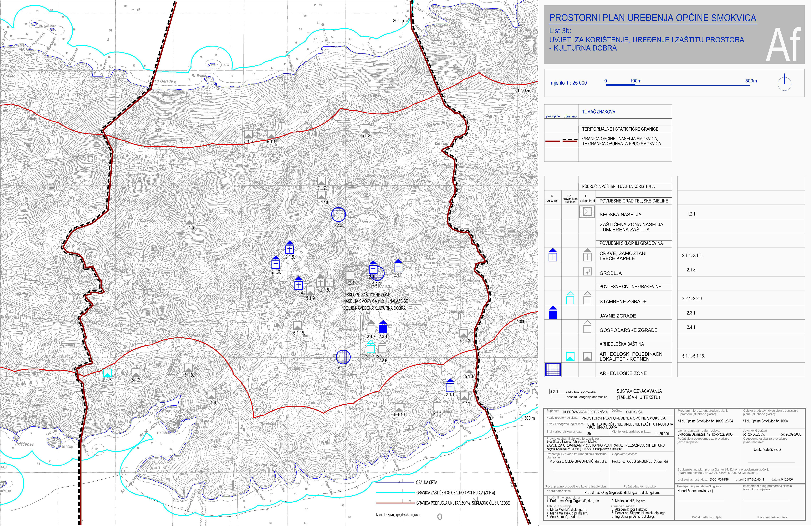
Task: Click the GROBLJA cemetery legend symbol
Action: tap(587, 271)
